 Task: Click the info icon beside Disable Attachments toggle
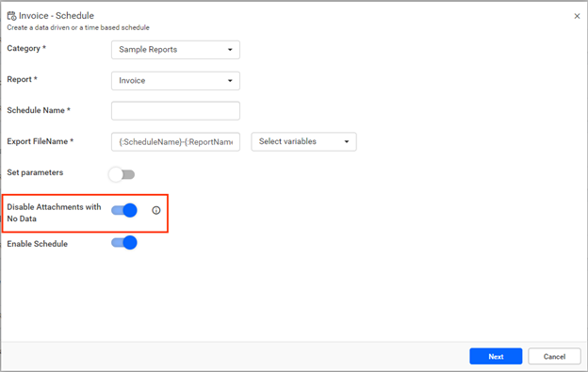coord(156,211)
